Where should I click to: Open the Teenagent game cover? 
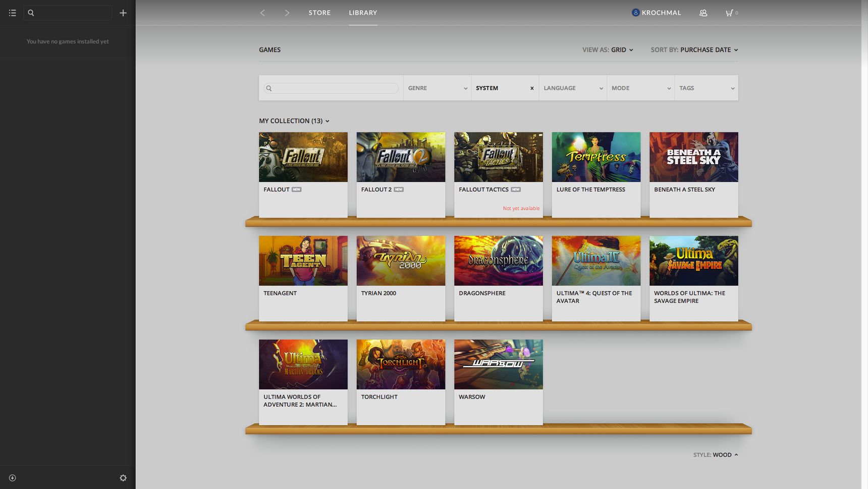coord(303,261)
